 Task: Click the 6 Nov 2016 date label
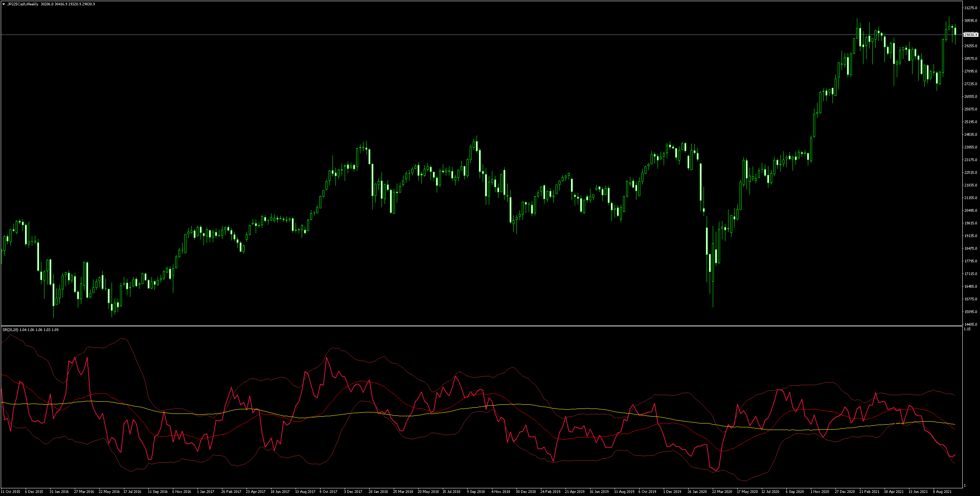pos(182,492)
